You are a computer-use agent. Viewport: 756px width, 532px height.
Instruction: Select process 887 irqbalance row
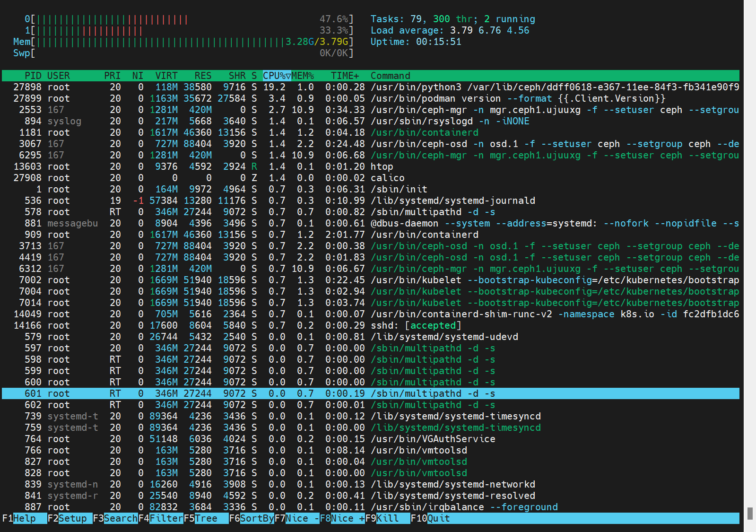(x=371, y=507)
